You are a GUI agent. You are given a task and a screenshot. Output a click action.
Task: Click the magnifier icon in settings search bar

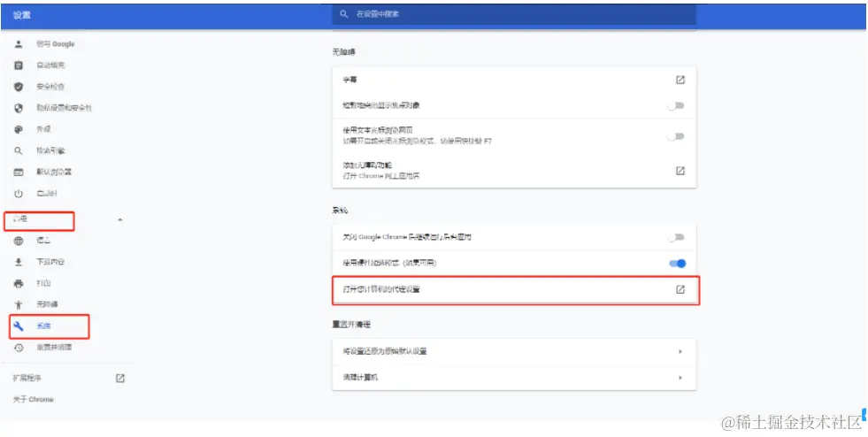344,14
